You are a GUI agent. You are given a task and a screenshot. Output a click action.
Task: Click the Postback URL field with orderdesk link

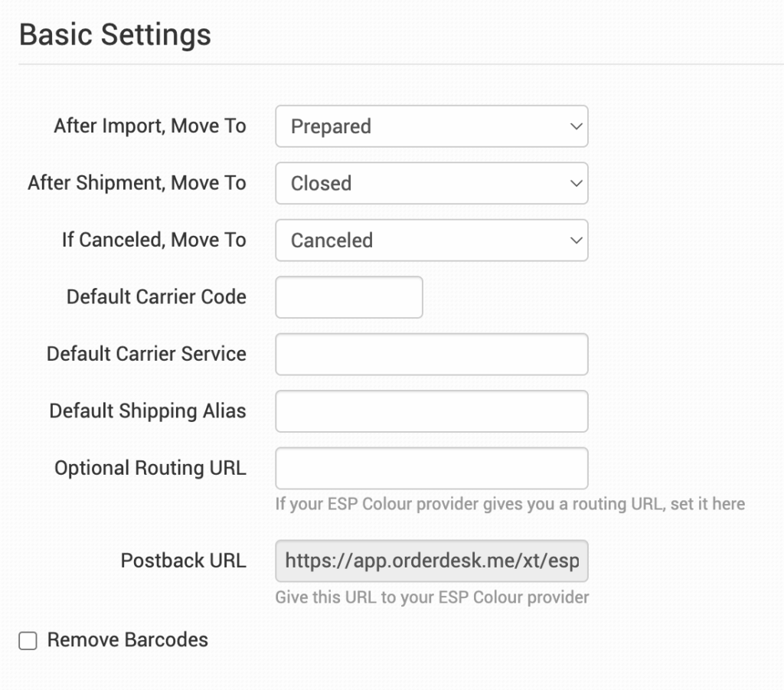tap(431, 561)
